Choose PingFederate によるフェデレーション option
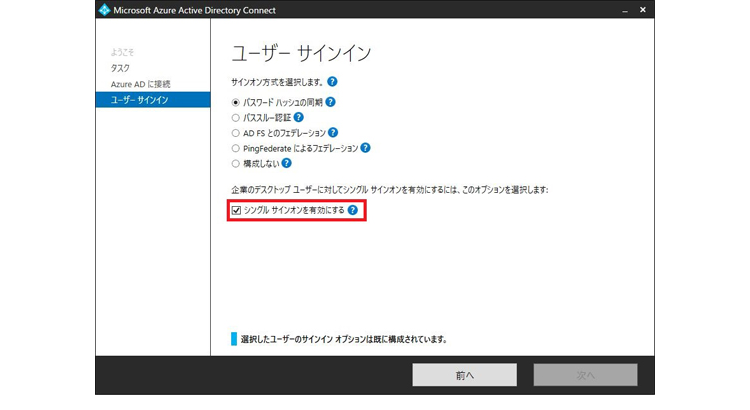 coord(235,148)
